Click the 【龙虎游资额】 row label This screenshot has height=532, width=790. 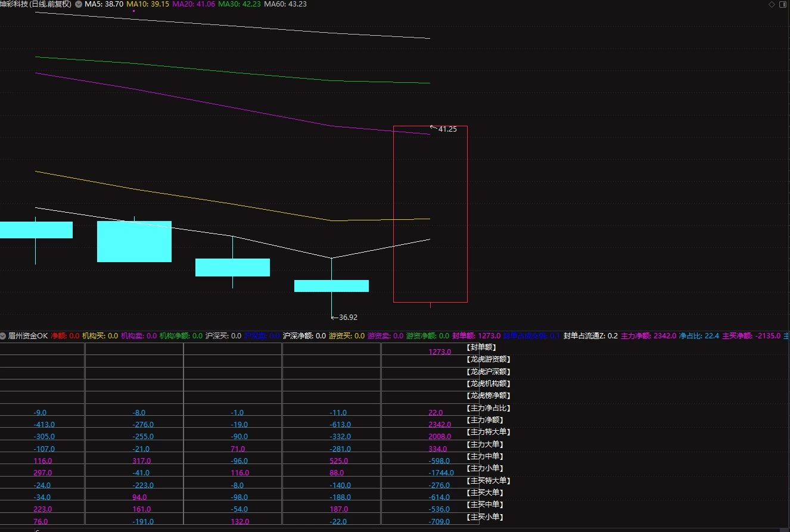pyautogui.click(x=489, y=359)
